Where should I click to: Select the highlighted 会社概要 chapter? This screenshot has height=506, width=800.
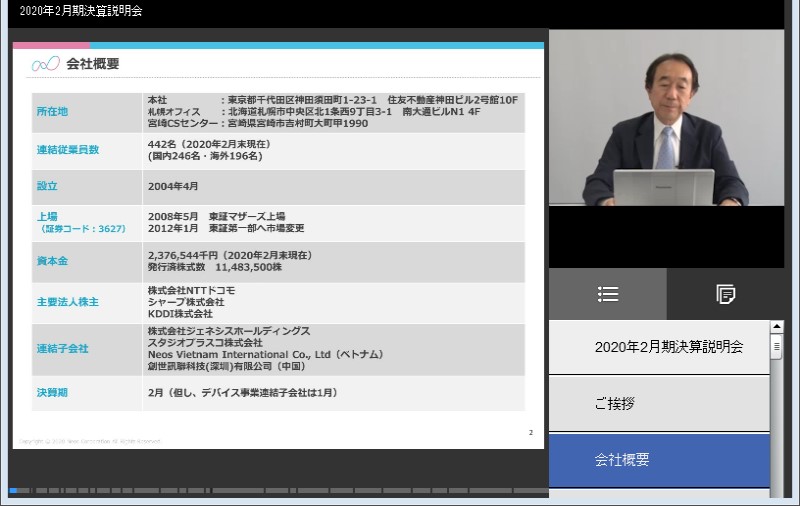point(659,460)
